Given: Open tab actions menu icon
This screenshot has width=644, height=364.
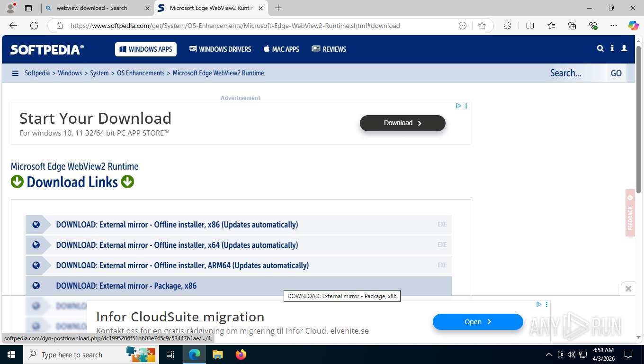Looking at the screenshot, I should (x=28, y=8).
